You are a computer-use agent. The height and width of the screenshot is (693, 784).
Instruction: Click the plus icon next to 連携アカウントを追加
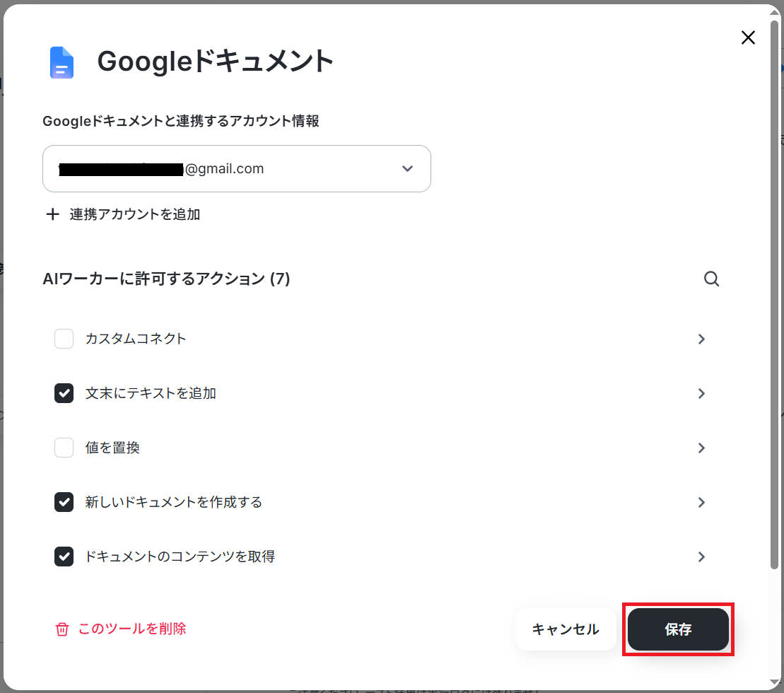(x=52, y=214)
